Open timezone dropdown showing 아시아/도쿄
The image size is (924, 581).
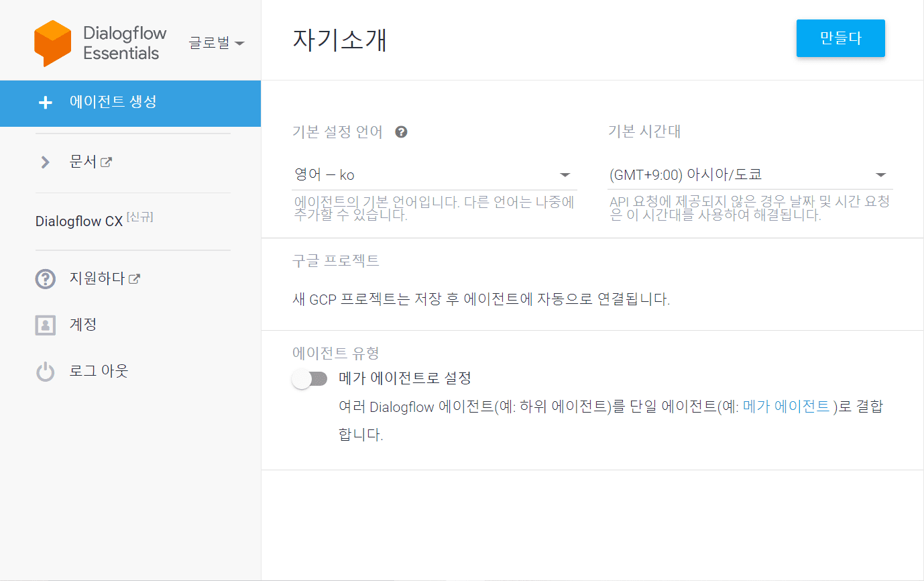(750, 175)
